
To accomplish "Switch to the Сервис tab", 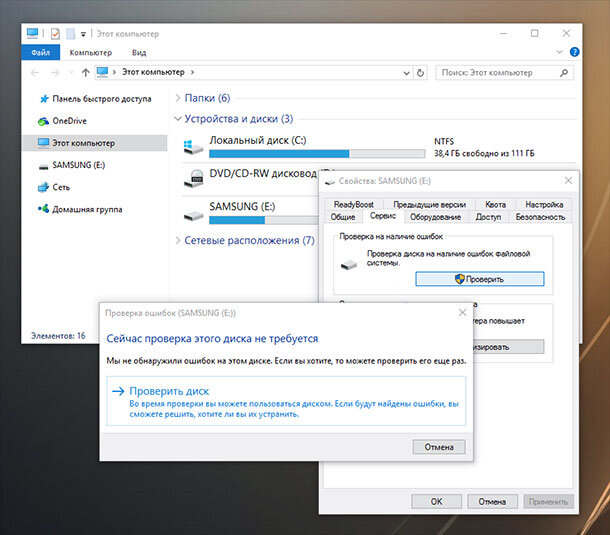I will point(383,216).
